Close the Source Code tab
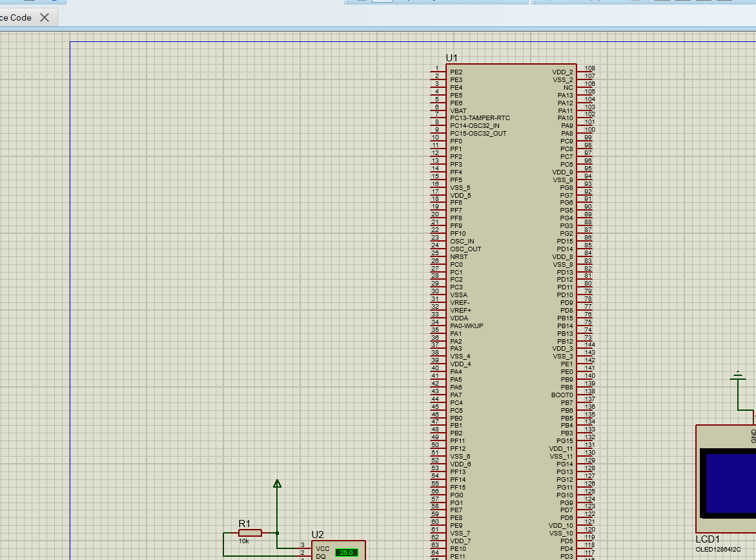This screenshot has width=756, height=560. click(x=45, y=18)
